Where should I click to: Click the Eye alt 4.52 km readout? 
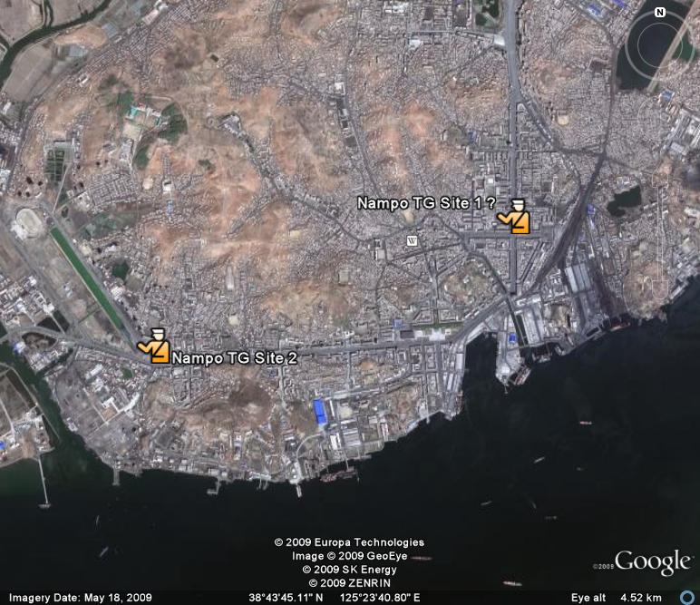(x=617, y=598)
